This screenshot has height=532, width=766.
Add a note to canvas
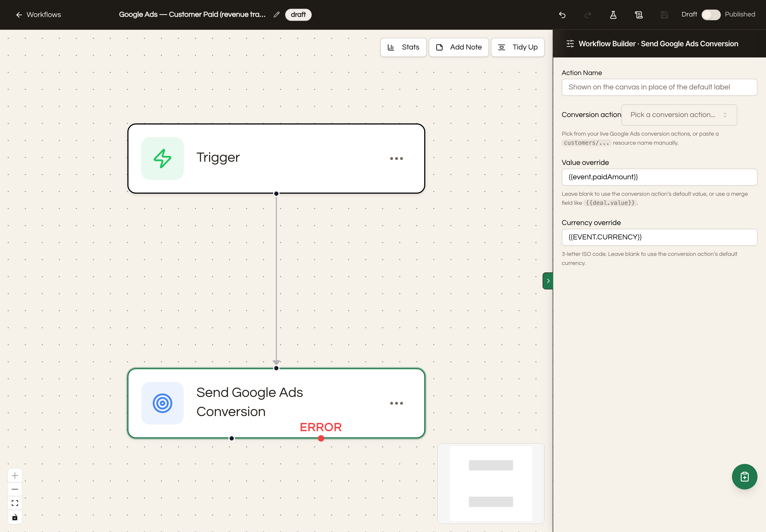pyautogui.click(x=459, y=47)
